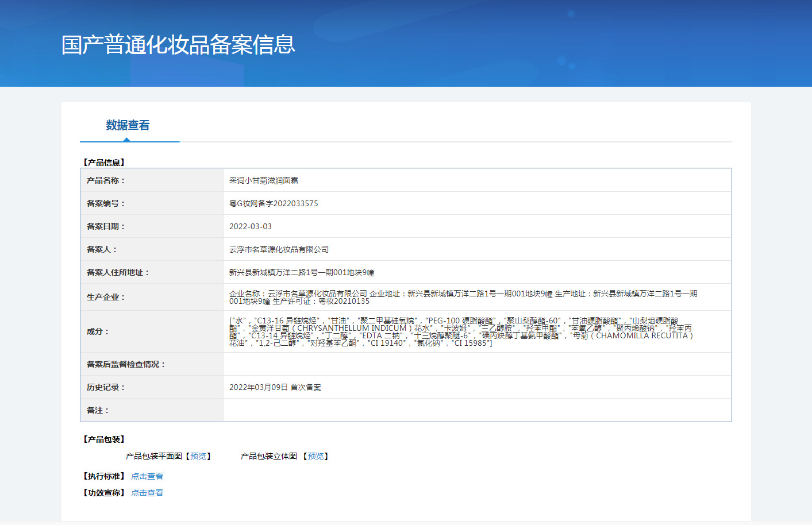Screen dimensions: 812x525
Task: Click the 生产企业 row label
Action: 106,297
